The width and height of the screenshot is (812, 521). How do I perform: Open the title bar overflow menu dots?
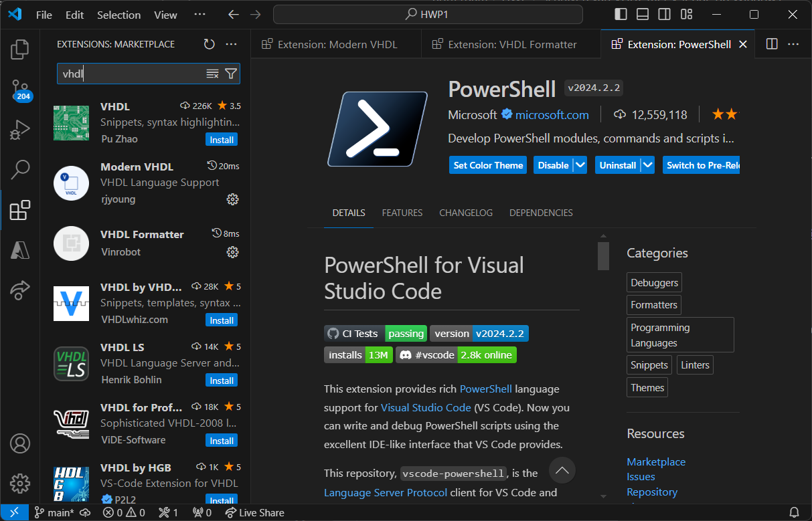(x=199, y=15)
